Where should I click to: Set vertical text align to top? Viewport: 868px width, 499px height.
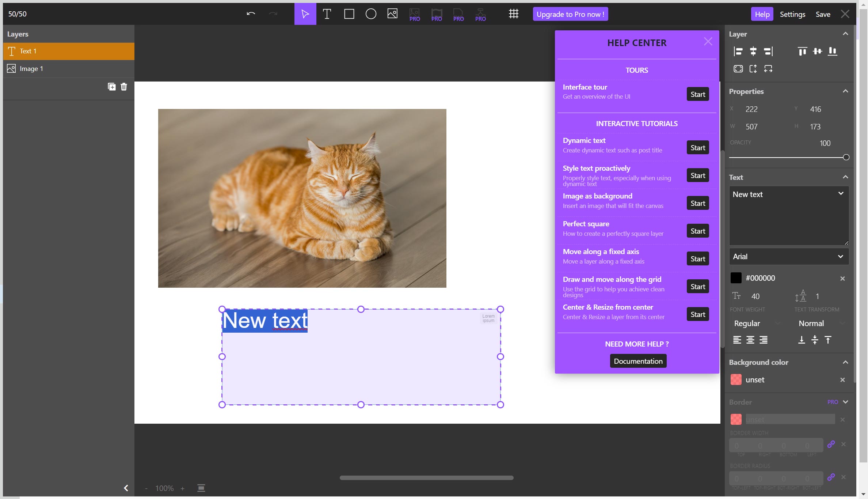point(828,340)
